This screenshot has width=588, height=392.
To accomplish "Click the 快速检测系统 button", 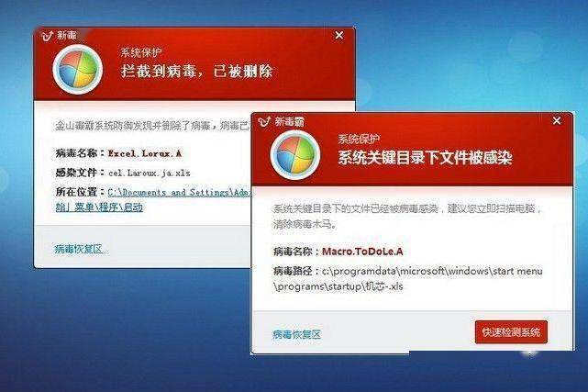I will [x=511, y=332].
